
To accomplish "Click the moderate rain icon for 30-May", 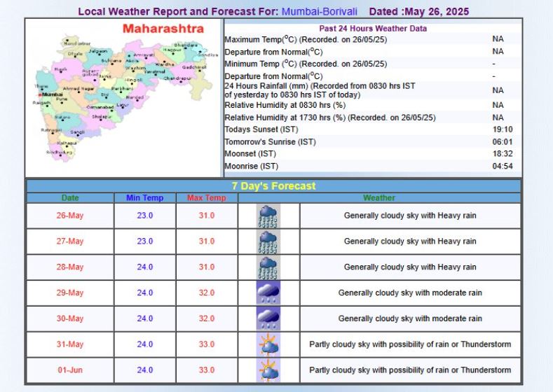I will 268,318.
